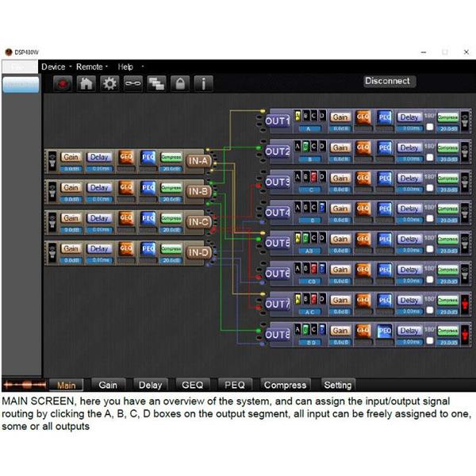Open the Device dropdown menu
The height and width of the screenshot is (476, 476).
[x=54, y=67]
